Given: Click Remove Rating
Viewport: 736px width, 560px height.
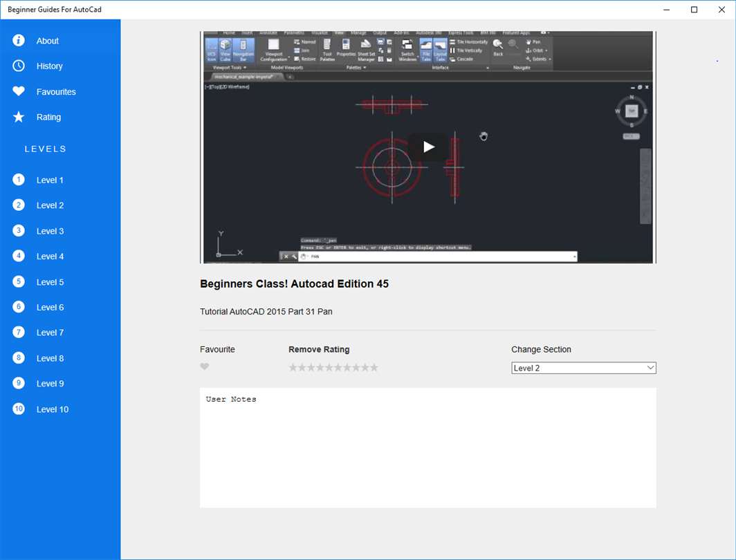Looking at the screenshot, I should 319,349.
